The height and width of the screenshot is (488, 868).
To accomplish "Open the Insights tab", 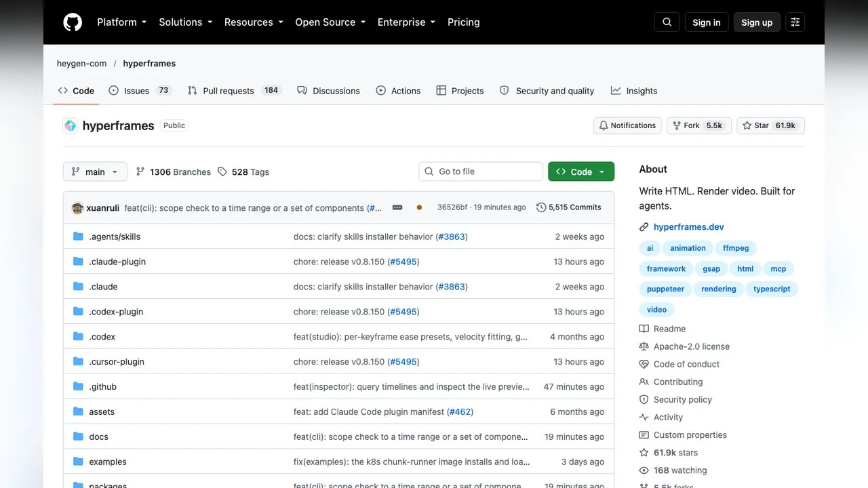I will click(x=634, y=91).
